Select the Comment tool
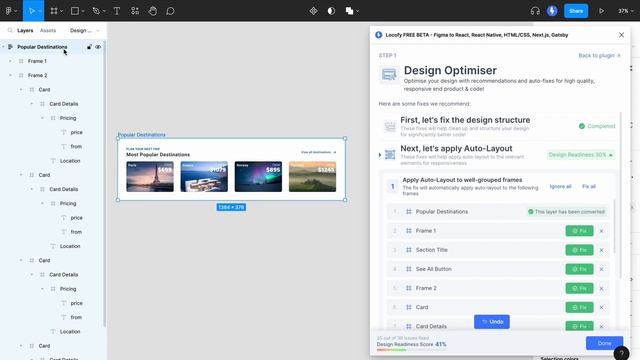The height and width of the screenshot is (360, 640). click(x=170, y=11)
